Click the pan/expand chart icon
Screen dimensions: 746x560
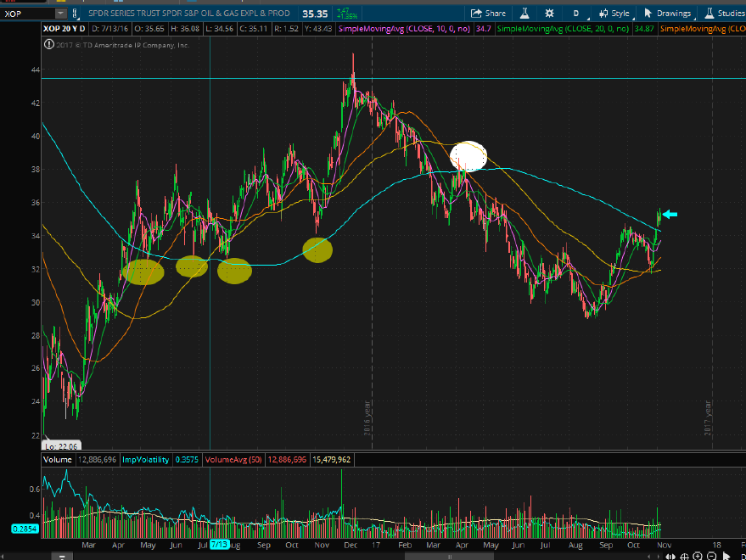pos(670,557)
